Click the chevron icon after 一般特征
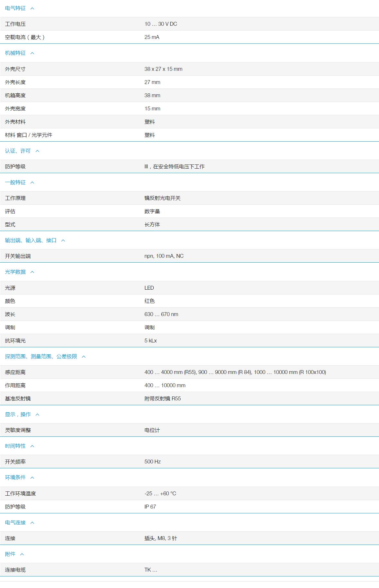This screenshot has width=379, height=588. [x=32, y=182]
